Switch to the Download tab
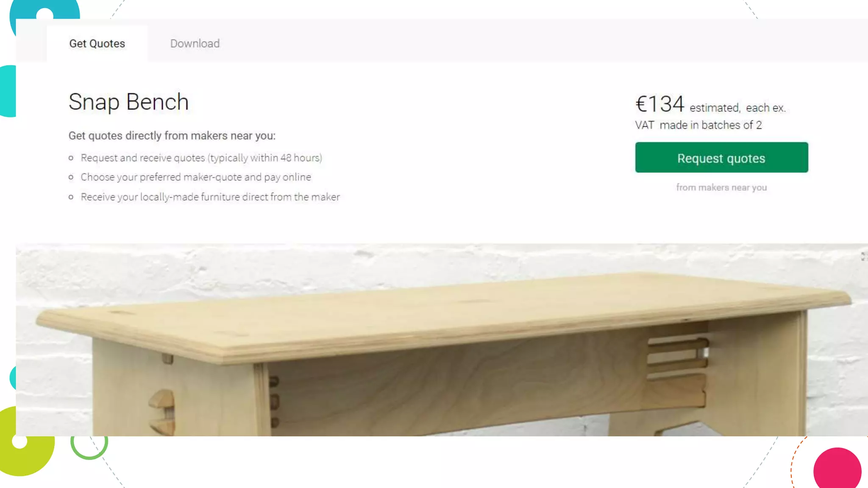Viewport: 868px width, 488px height. (195, 44)
